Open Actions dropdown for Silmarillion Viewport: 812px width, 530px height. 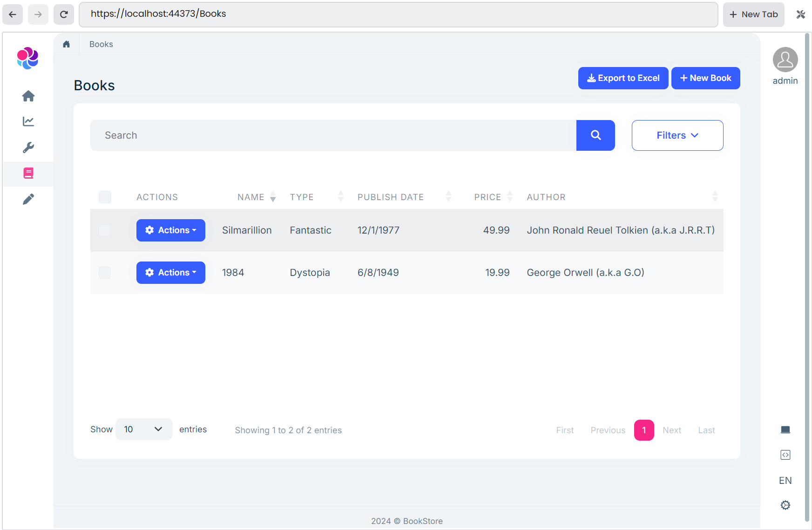171,230
